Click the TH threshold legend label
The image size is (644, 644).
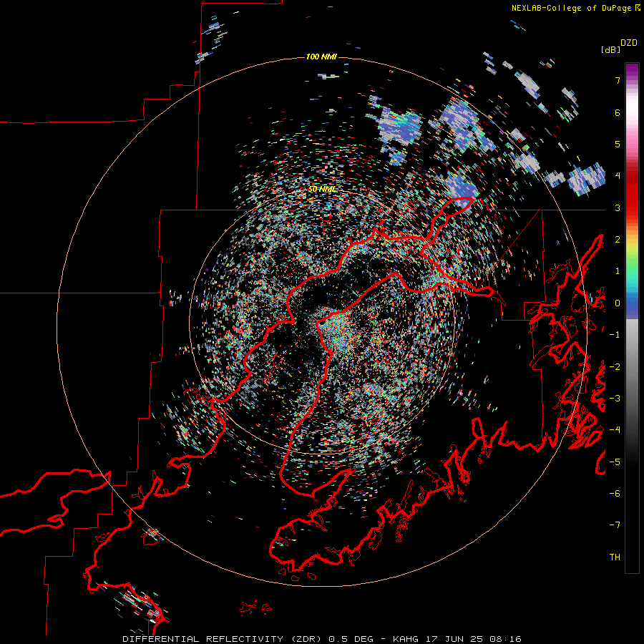(615, 557)
